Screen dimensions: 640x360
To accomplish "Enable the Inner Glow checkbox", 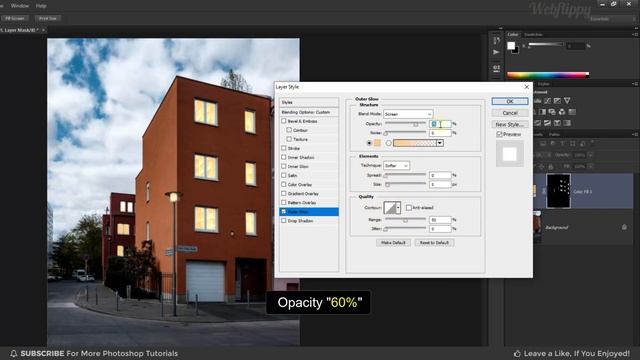I will (x=284, y=166).
